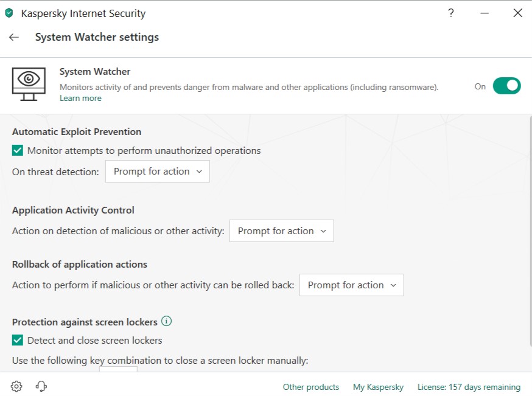Expand the malicious activity action dropdown

[x=281, y=231]
